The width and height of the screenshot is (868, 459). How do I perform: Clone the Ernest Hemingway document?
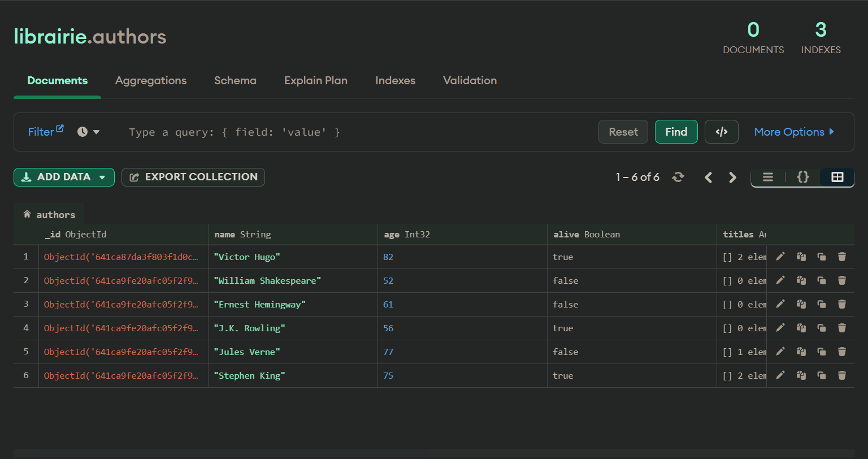coord(822,304)
